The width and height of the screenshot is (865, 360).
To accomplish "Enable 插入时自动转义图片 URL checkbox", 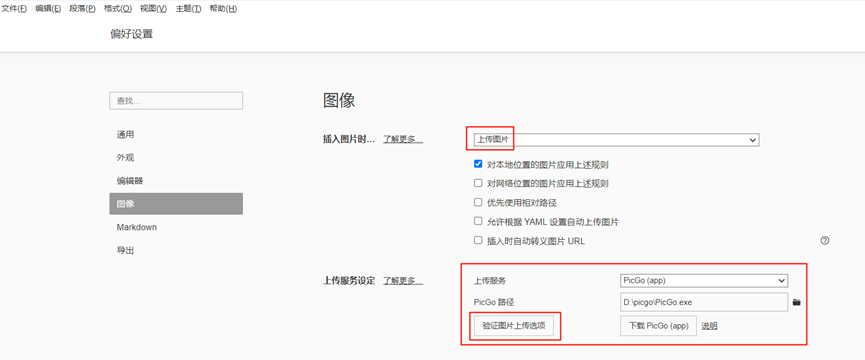I will [x=478, y=240].
